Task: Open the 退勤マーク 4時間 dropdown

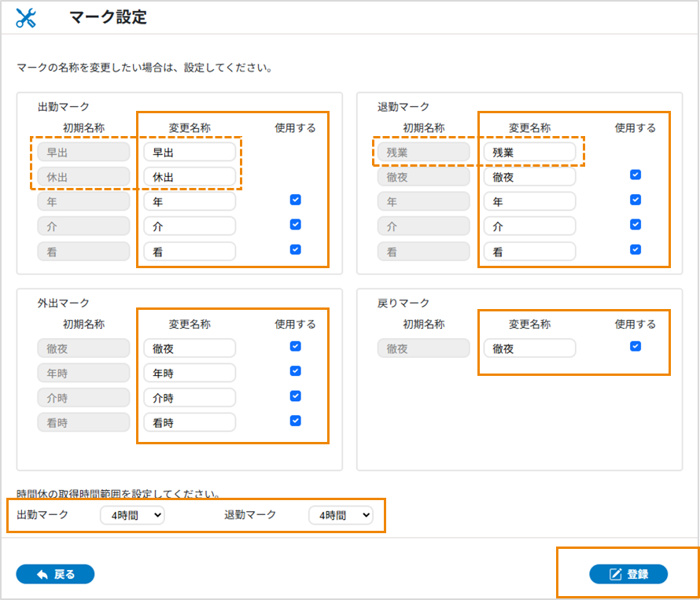Action: coord(340,515)
